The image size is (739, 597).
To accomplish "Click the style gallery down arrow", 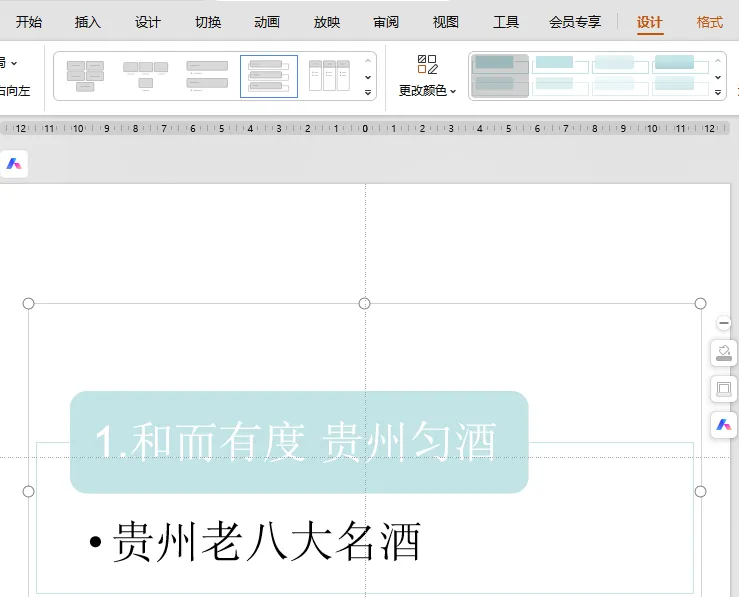I will (718, 77).
